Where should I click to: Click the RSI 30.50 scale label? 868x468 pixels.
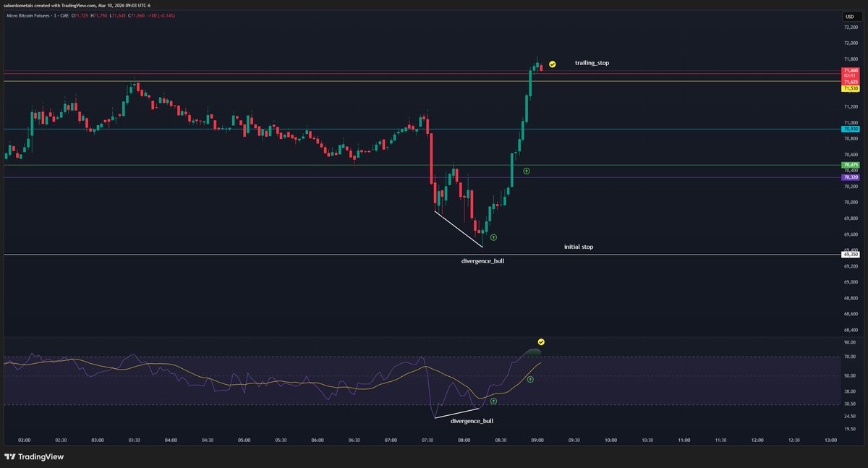(x=850, y=404)
